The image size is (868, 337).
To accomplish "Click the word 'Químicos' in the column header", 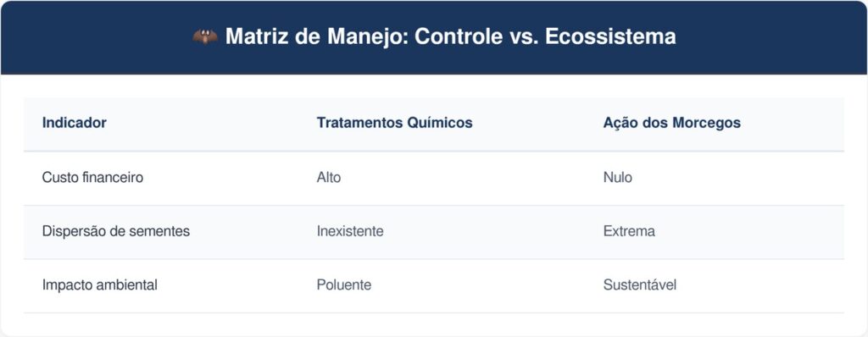I will (x=440, y=123).
